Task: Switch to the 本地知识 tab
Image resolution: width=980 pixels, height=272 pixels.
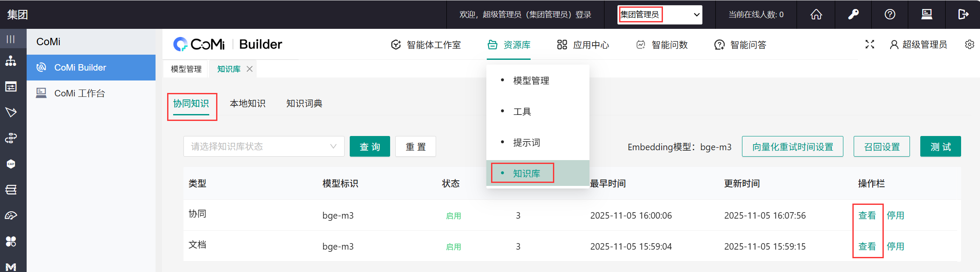Action: [x=247, y=103]
